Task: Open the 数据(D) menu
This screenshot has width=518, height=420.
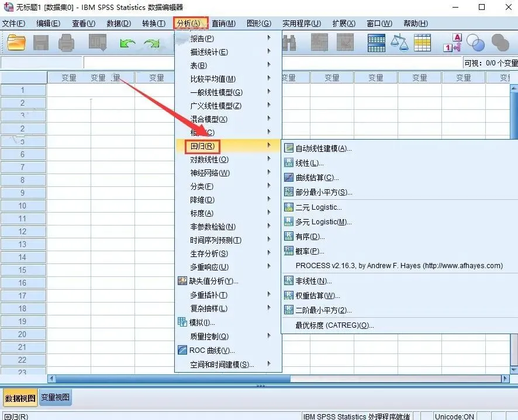Action: click(119, 23)
